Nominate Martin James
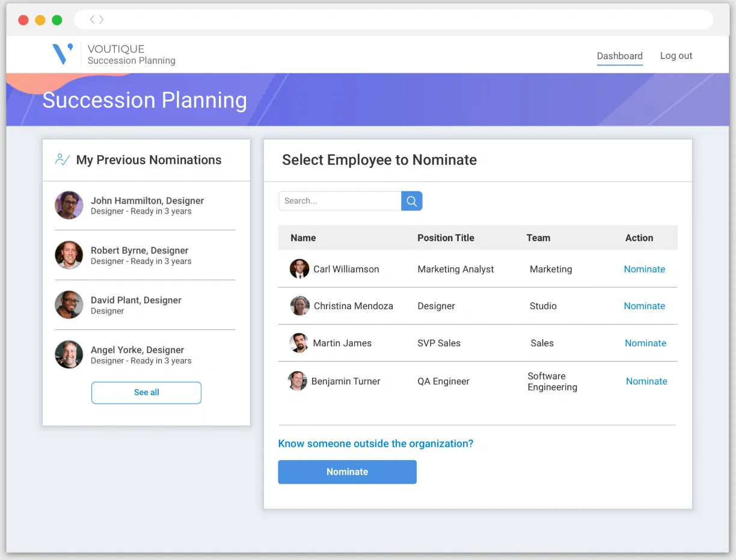Screen dimensions: 736x560 pyautogui.click(x=645, y=343)
